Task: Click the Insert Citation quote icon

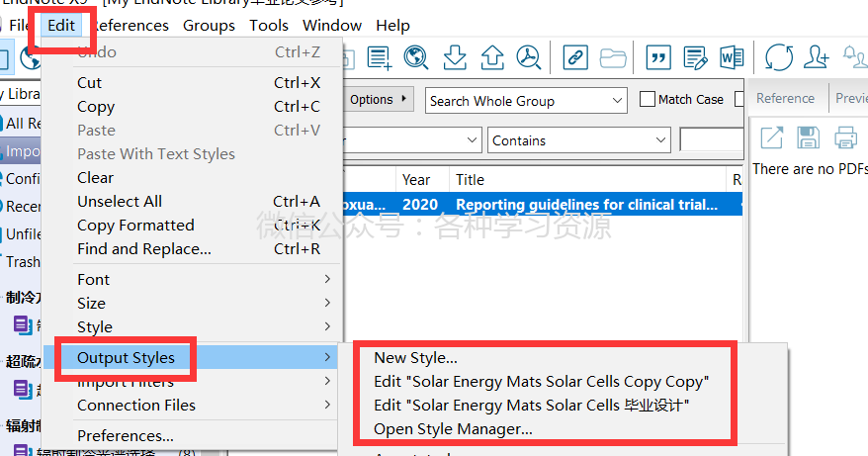Action: tap(658, 57)
